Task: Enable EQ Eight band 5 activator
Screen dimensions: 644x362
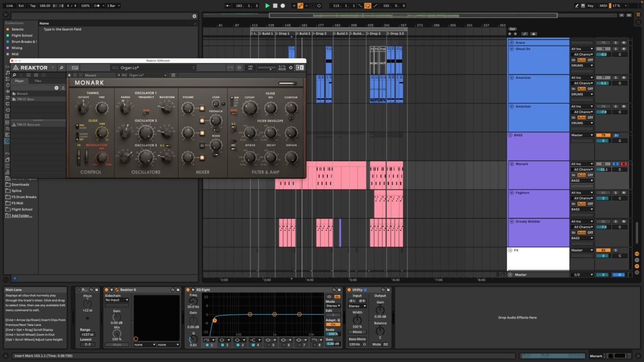Action: [x=268, y=345]
